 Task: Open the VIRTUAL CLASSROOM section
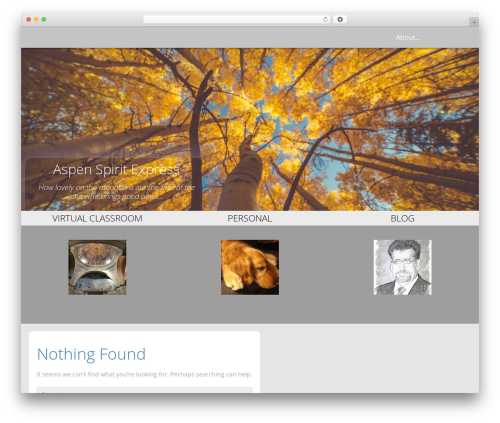pos(97,219)
